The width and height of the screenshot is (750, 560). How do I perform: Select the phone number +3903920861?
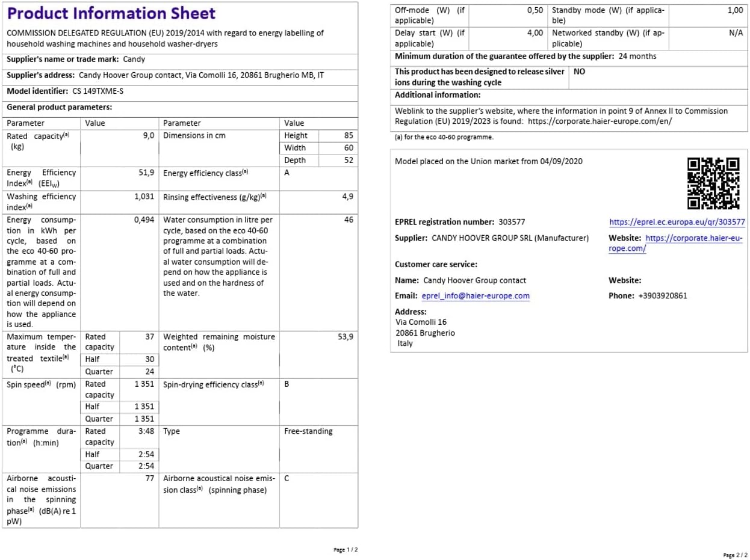pos(662,296)
